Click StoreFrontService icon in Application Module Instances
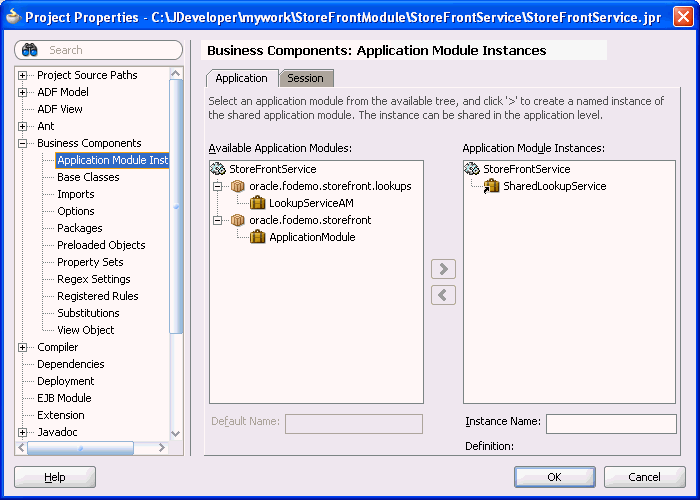Screen dimensions: 700x500 [x=471, y=169]
